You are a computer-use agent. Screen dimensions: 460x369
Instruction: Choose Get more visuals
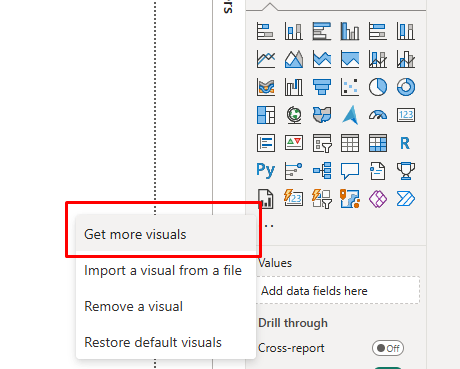(166, 234)
